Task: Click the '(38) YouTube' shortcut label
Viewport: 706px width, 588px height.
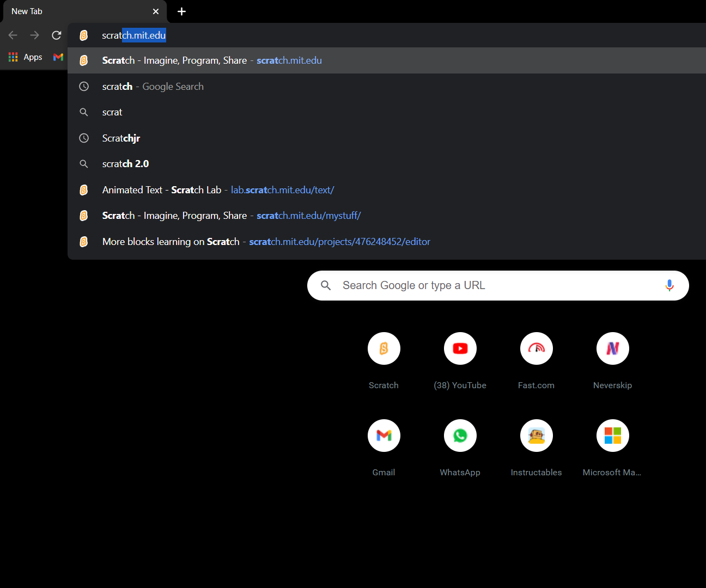Action: point(460,385)
